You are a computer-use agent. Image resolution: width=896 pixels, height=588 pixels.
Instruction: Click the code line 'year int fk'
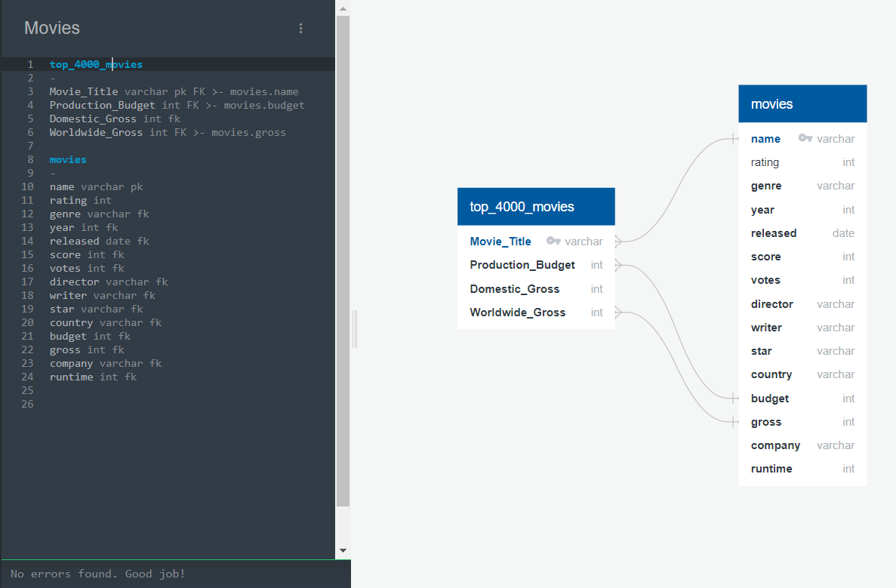84,227
